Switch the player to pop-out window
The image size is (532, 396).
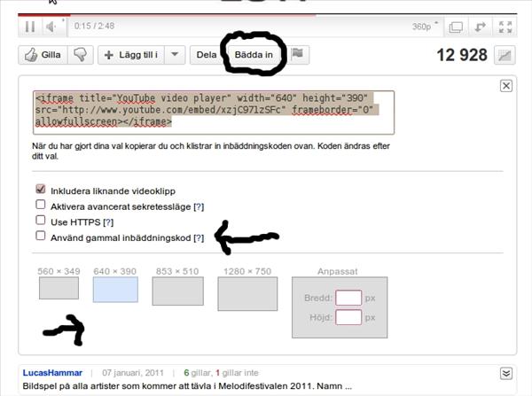(456, 27)
